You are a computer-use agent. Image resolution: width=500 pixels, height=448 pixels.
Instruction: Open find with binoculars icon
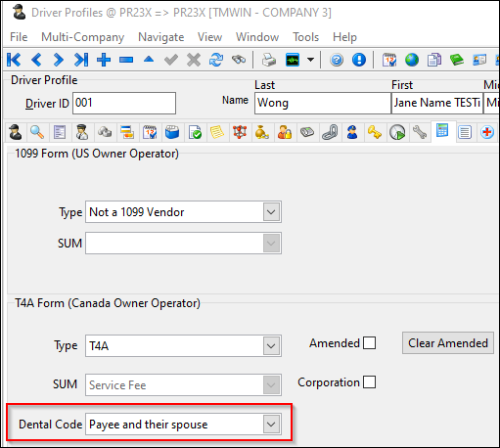(x=239, y=60)
